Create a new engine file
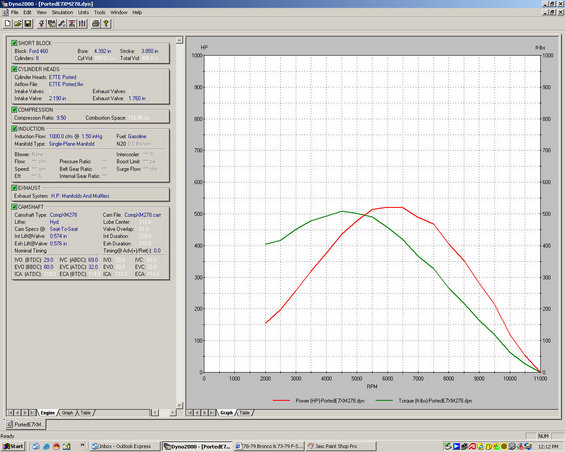The height and width of the screenshot is (452, 565). click(8, 24)
